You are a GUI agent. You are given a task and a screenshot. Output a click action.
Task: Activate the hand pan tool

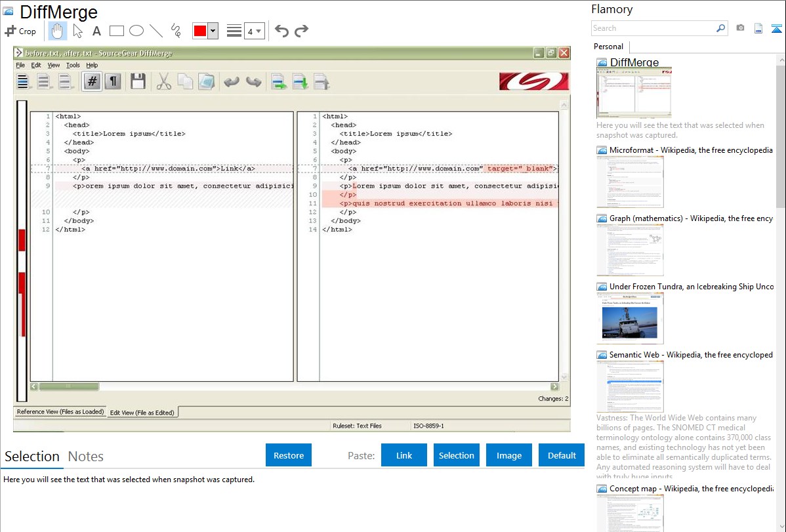[57, 31]
